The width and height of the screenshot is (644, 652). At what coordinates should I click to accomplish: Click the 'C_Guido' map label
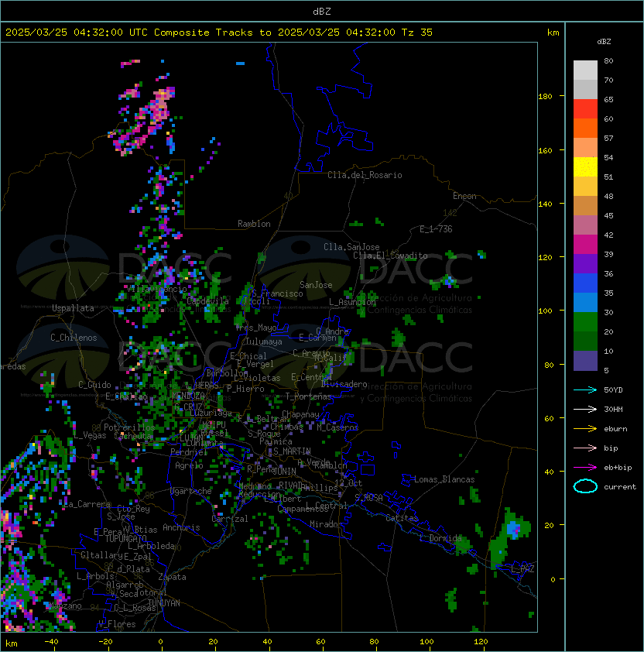pyautogui.click(x=94, y=385)
